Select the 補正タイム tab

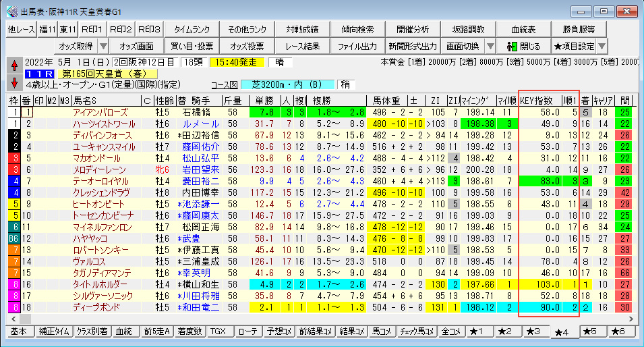point(54,331)
